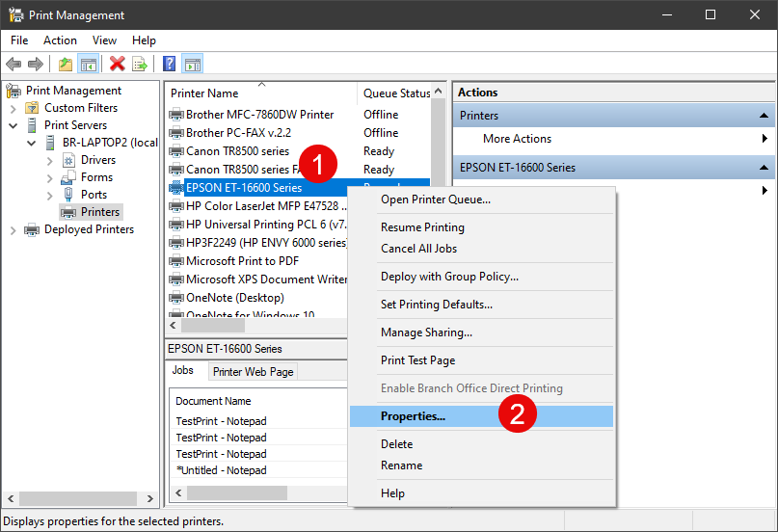Collapse the Printers section in Actions pane
The height and width of the screenshot is (532, 778).
coord(765,116)
